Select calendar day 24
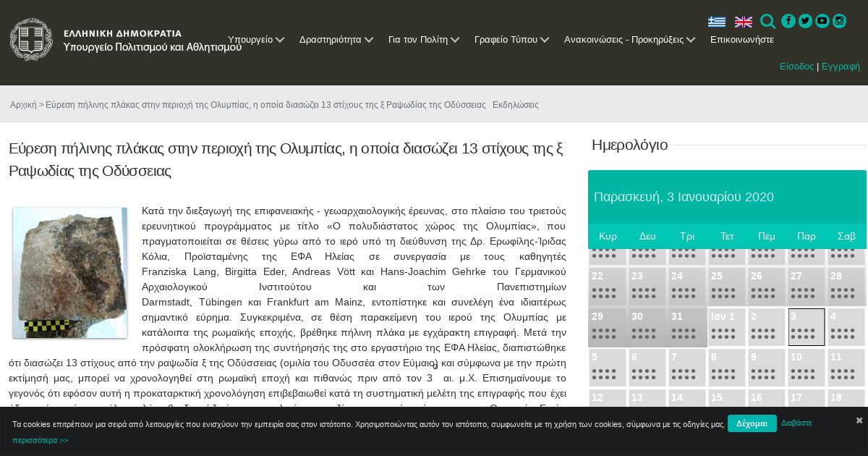Viewport: 868px width, 456px height. (x=686, y=287)
